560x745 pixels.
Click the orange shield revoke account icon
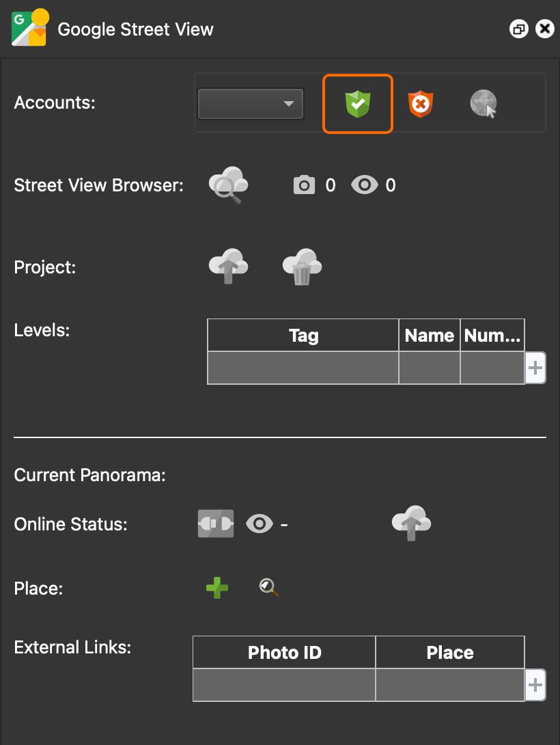[x=421, y=104]
